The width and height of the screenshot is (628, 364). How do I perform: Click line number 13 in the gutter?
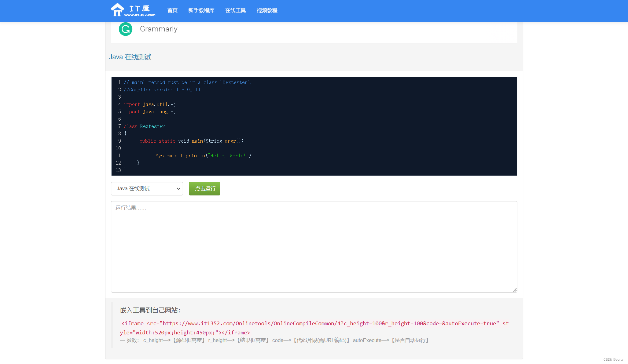coord(118,170)
